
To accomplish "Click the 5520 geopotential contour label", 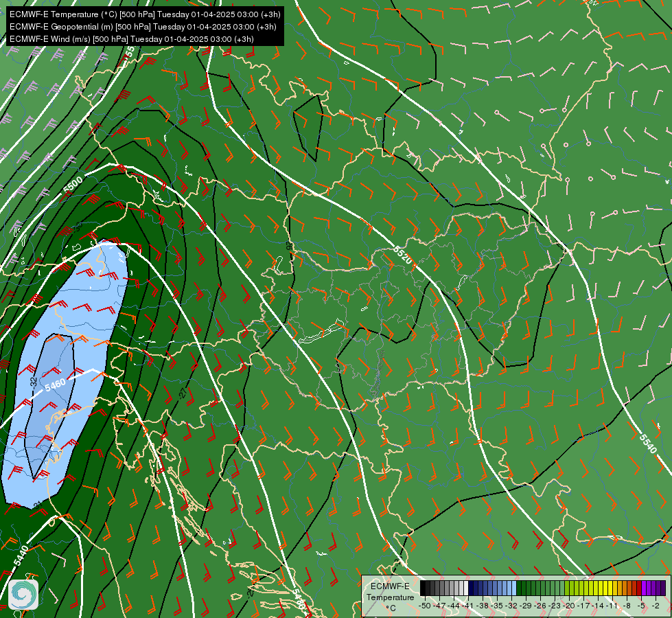I will click(x=402, y=255).
